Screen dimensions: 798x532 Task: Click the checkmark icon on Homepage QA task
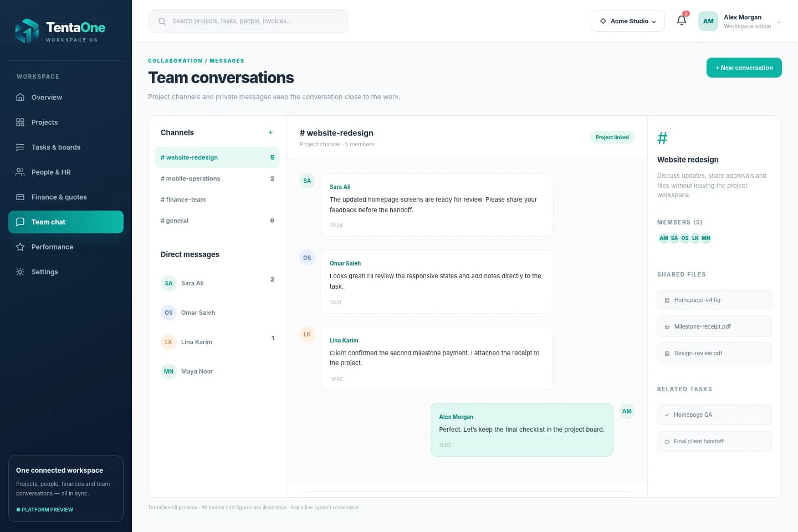tap(667, 415)
